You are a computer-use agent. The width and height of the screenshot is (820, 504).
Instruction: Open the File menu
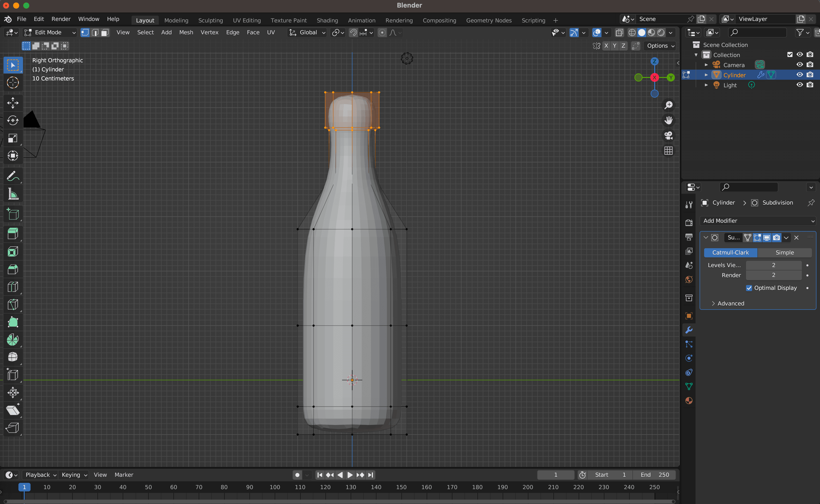point(21,19)
